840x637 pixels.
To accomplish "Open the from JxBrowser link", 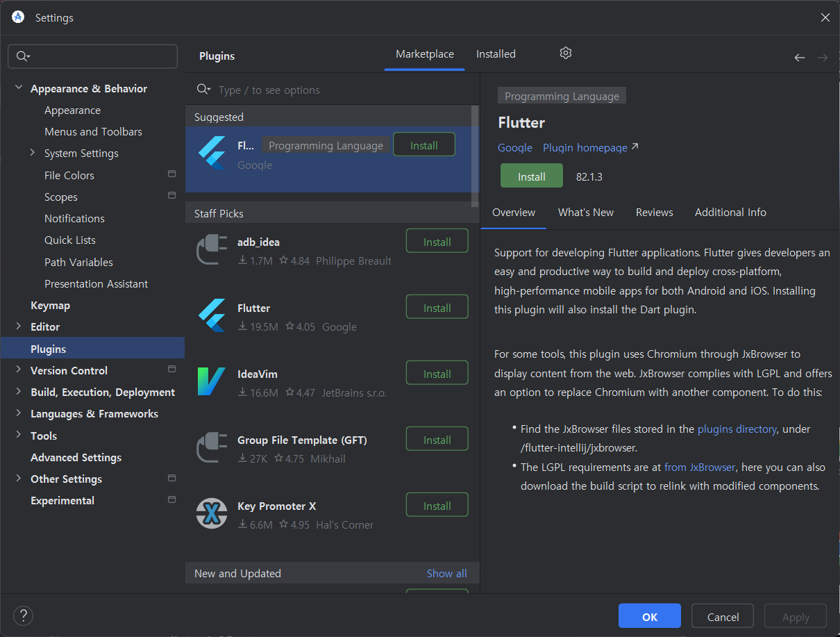I will pos(700,467).
